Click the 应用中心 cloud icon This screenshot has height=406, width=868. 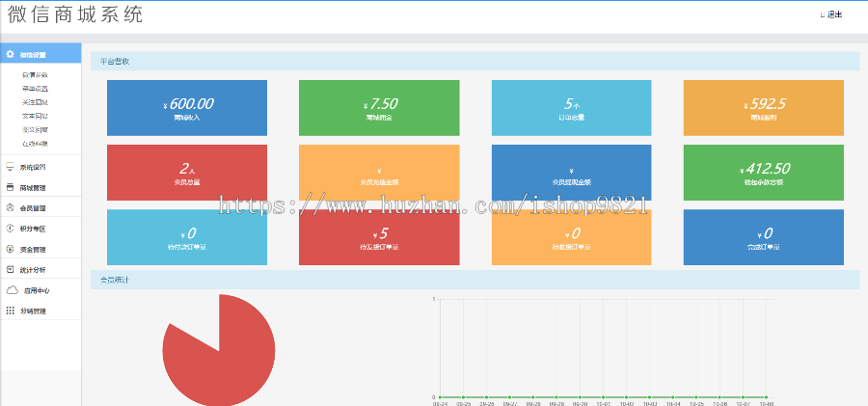click(x=13, y=289)
